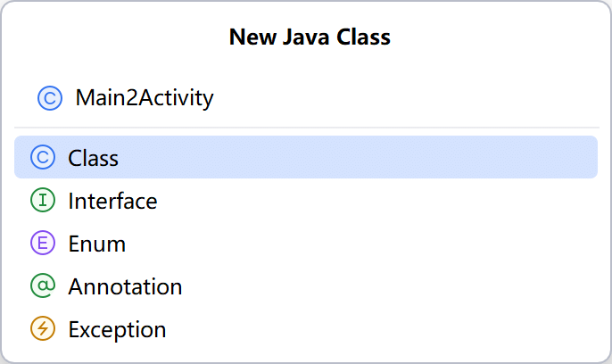Click empty space after Main2Activity in name field

click(401, 97)
